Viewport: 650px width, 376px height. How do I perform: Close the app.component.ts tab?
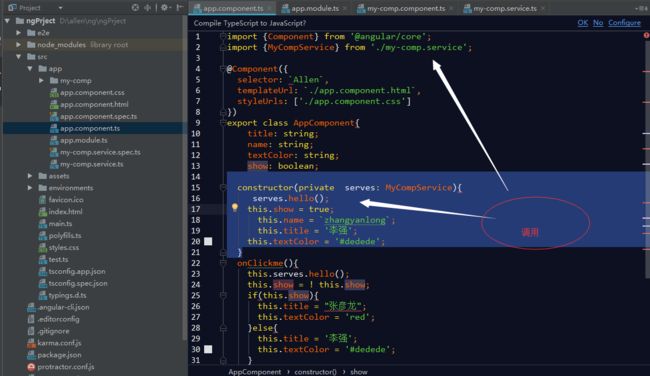tap(269, 8)
